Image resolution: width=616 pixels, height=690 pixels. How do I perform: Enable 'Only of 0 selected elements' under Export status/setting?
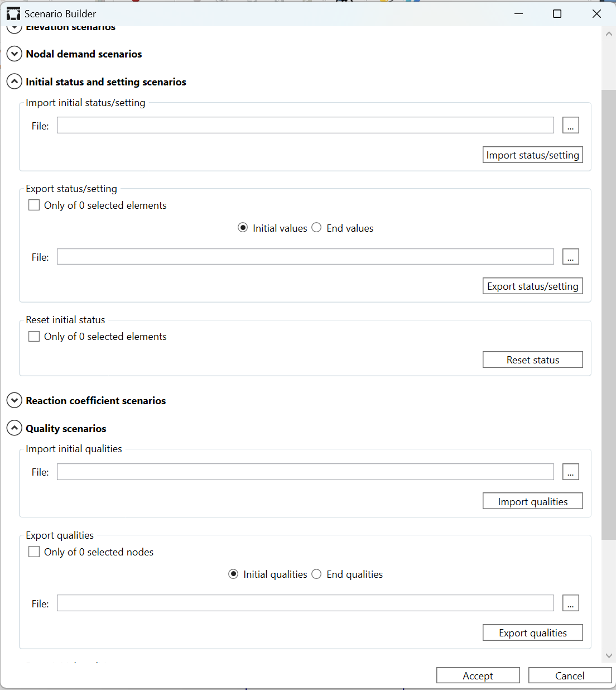coord(34,205)
